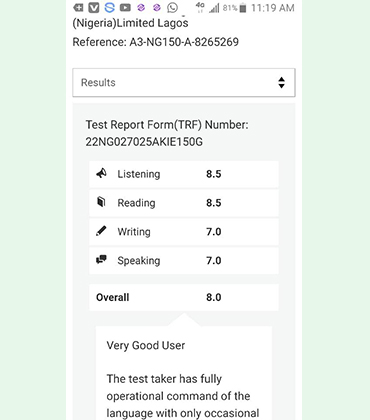
Task: Select the Listening score 8.5
Action: pyautogui.click(x=214, y=174)
